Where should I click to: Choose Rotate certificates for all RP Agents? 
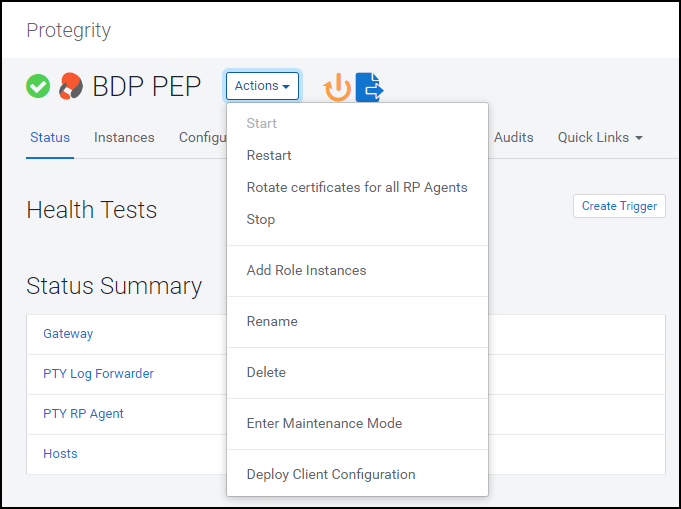357,187
